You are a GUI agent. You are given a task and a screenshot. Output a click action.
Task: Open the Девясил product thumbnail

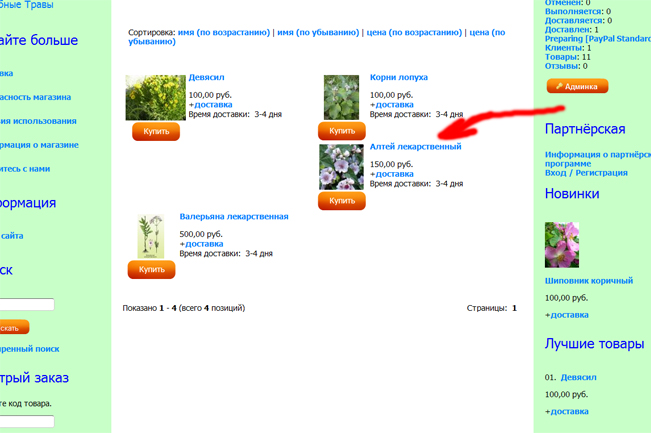[x=156, y=98]
